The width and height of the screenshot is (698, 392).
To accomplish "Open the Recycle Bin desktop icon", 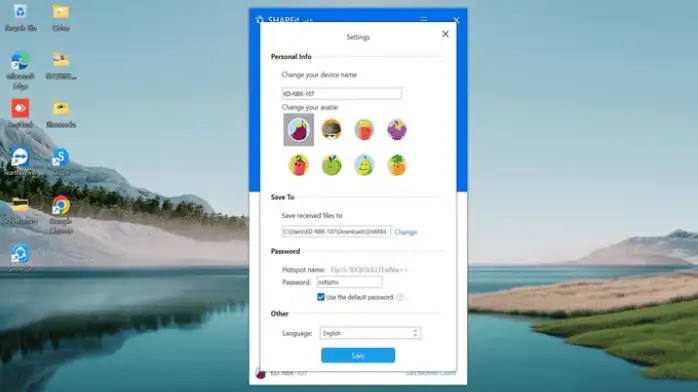I will (20, 17).
